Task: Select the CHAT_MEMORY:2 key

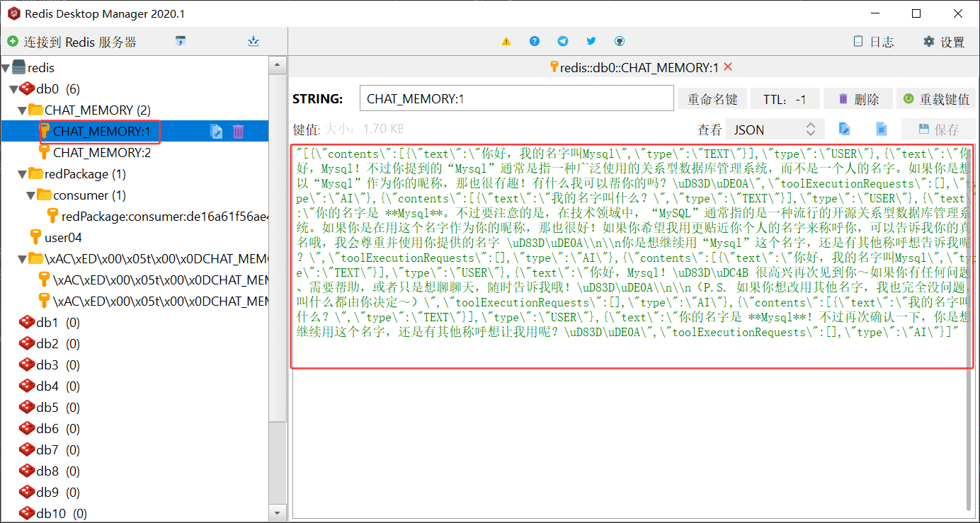Action: 101,152
